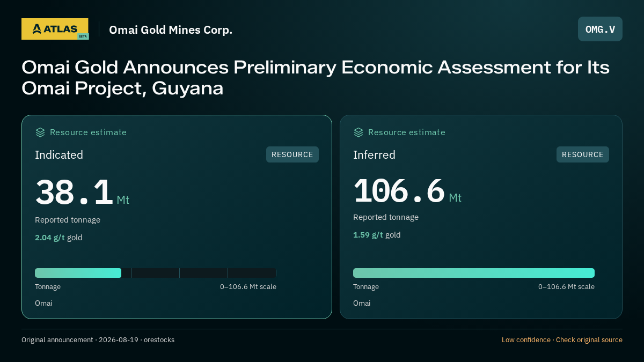Click the 38.1 Mt tonnage value
This screenshot has width=644, height=362.
(x=82, y=193)
